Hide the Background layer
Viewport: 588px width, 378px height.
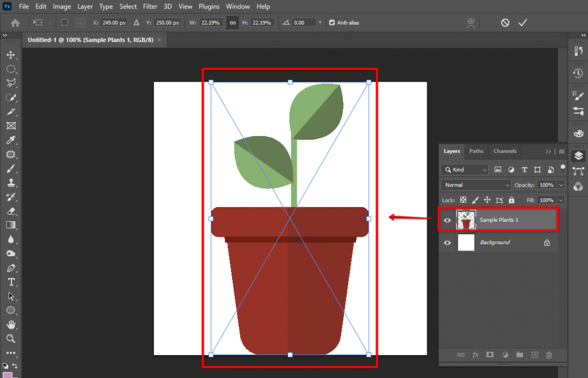pos(447,242)
